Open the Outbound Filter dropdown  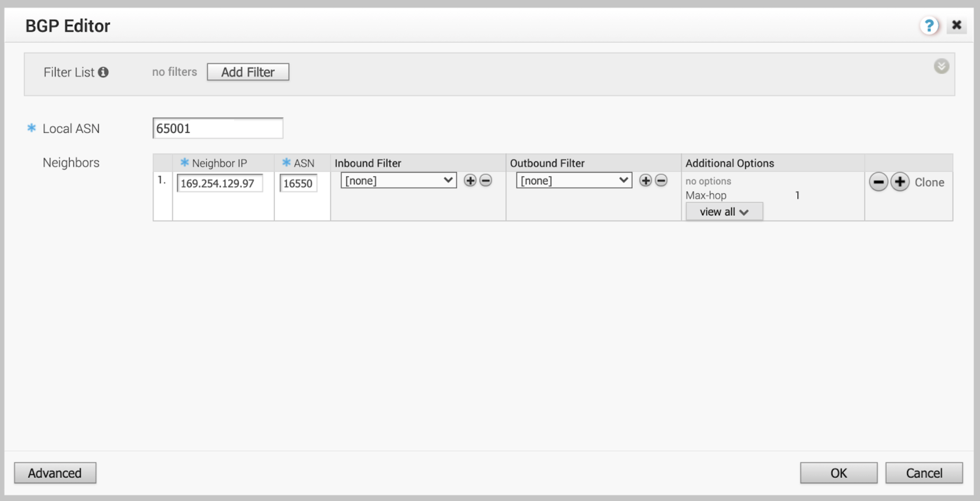tap(574, 181)
